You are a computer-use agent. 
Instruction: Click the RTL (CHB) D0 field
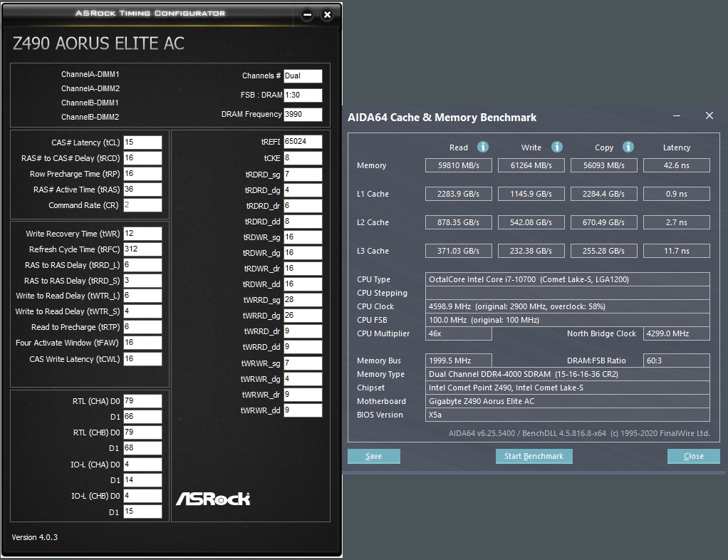tap(142, 432)
